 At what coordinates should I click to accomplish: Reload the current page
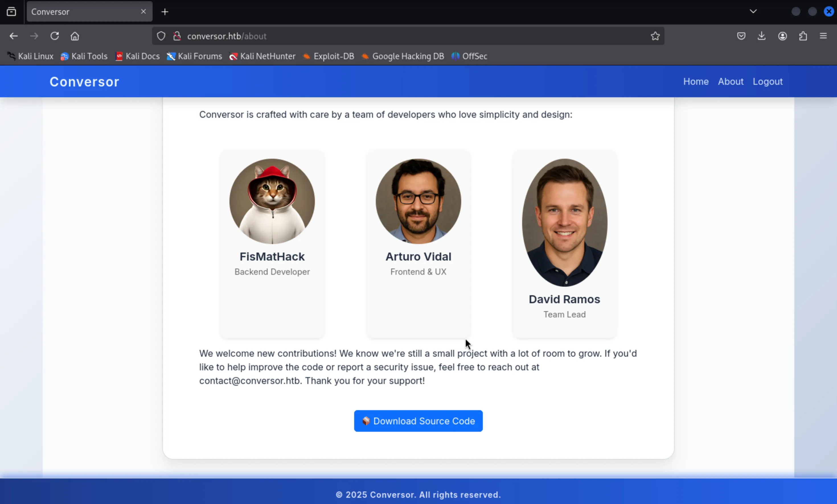tap(55, 36)
